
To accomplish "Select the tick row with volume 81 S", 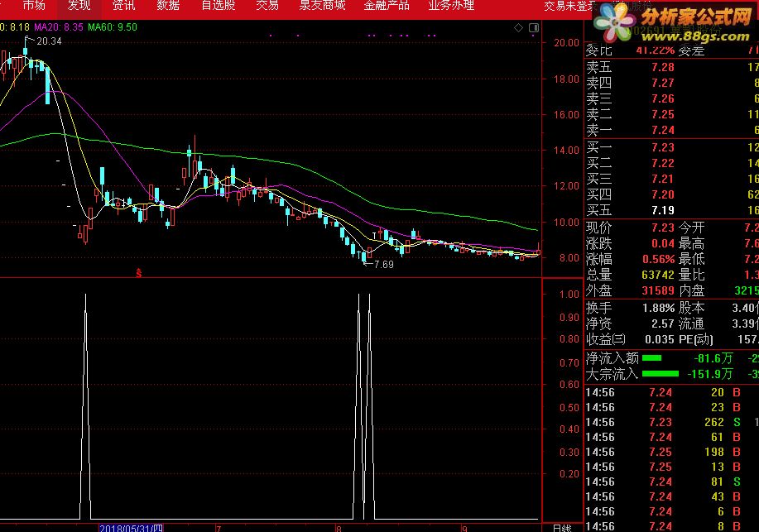I will coord(671,482).
